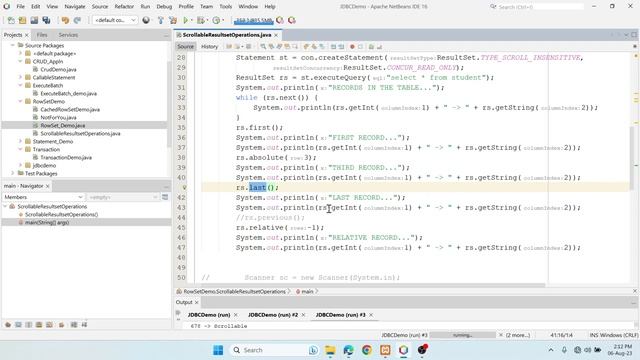This screenshot has height=360, width=640.
Task: Toggle the last Navigator filter button
Action: (x=84, y=324)
